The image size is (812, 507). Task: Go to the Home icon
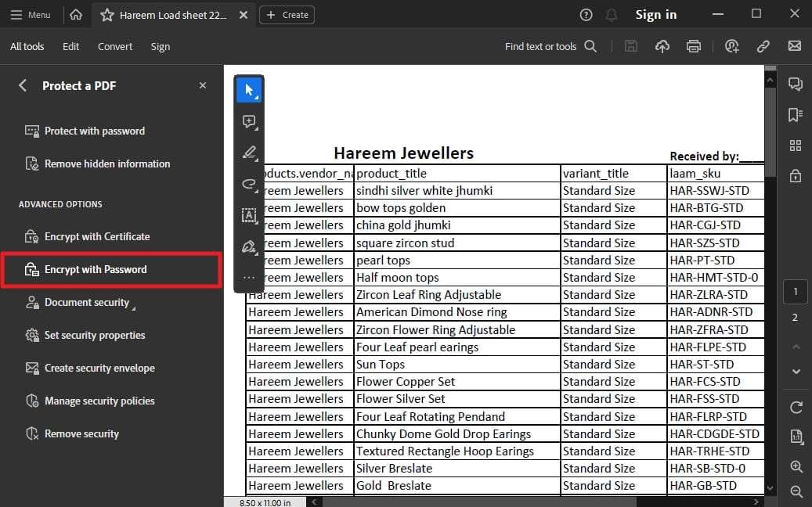pyautogui.click(x=76, y=15)
